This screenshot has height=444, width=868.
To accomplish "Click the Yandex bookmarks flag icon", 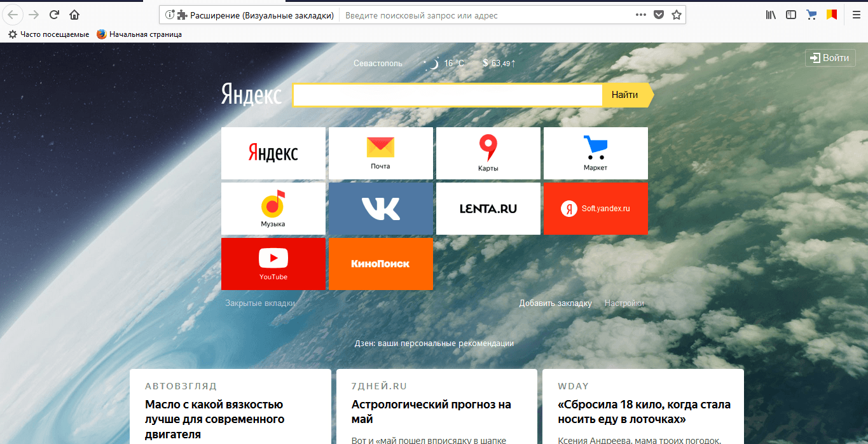I will [831, 15].
